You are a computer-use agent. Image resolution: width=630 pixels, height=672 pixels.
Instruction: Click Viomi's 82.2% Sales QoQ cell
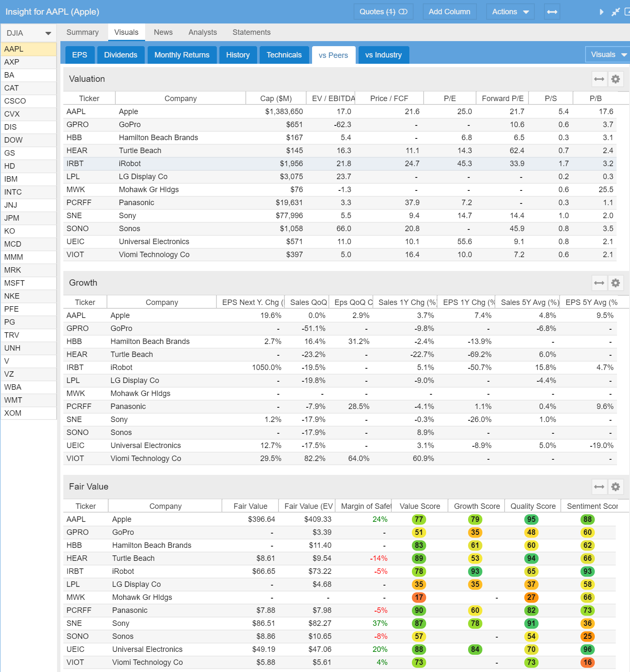coord(315,458)
